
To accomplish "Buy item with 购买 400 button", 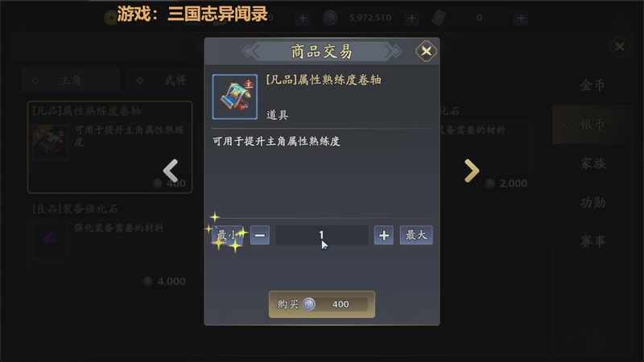I will 322,304.
